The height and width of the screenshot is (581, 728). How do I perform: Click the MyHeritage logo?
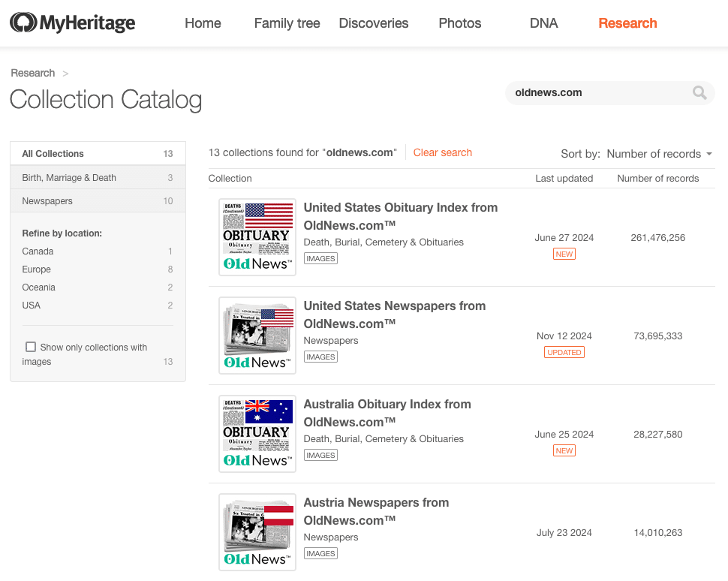point(73,23)
